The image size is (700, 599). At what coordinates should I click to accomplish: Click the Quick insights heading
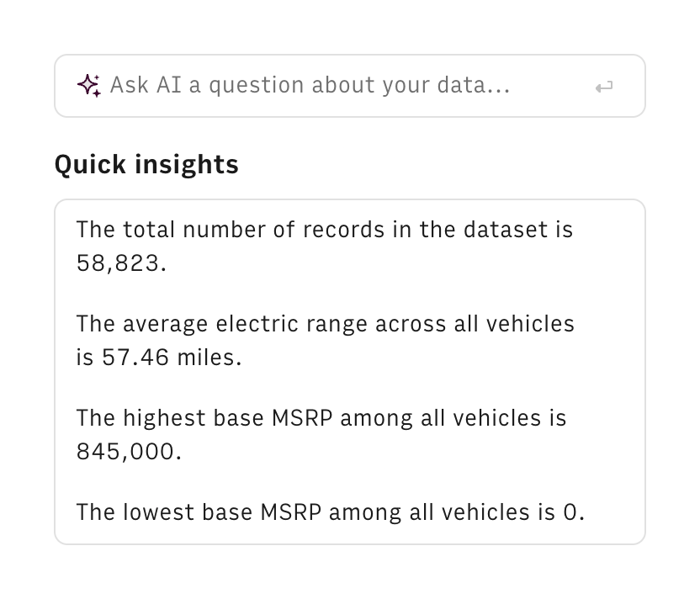(146, 164)
